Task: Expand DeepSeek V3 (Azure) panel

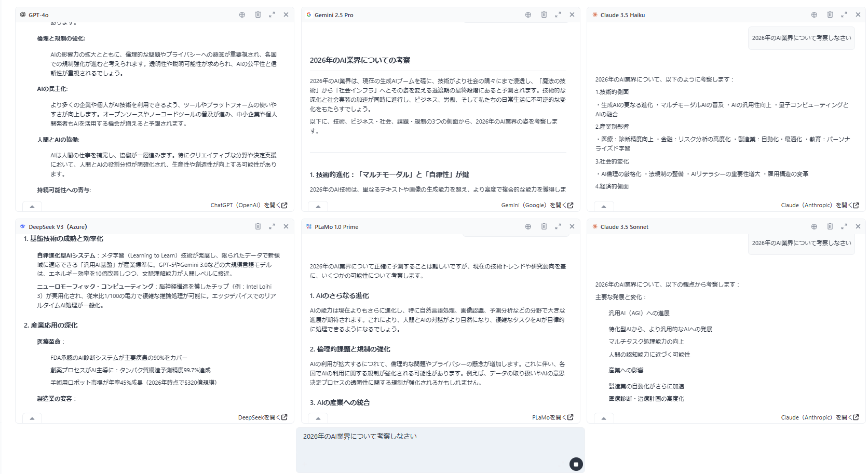Action: click(x=272, y=227)
